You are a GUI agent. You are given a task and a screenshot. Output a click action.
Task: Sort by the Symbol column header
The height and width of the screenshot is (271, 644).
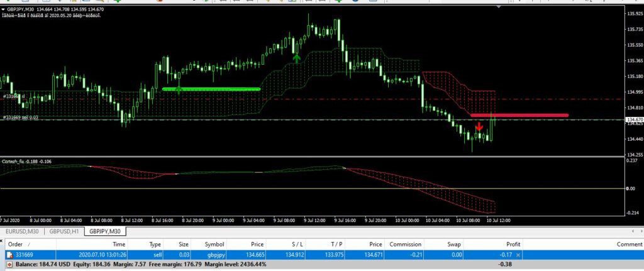click(208, 245)
